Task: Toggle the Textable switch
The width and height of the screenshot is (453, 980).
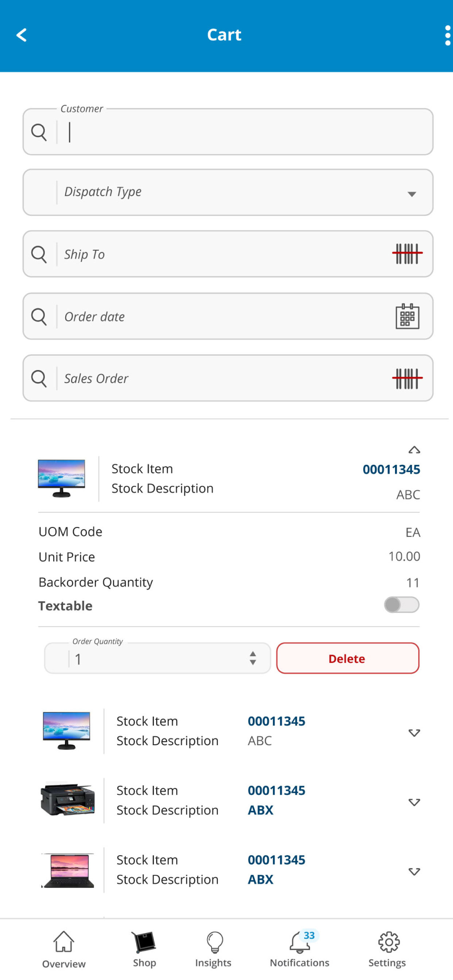Action: coord(402,604)
